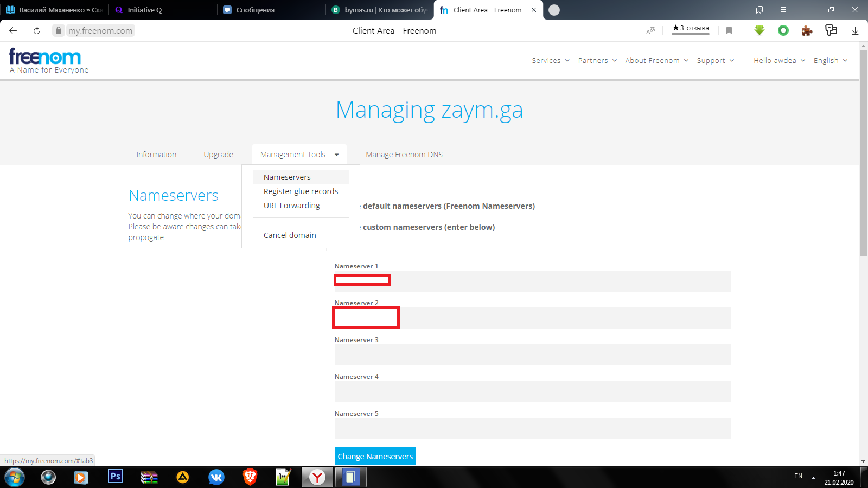Click the green arrow download extension icon
868x488 pixels.
click(759, 30)
